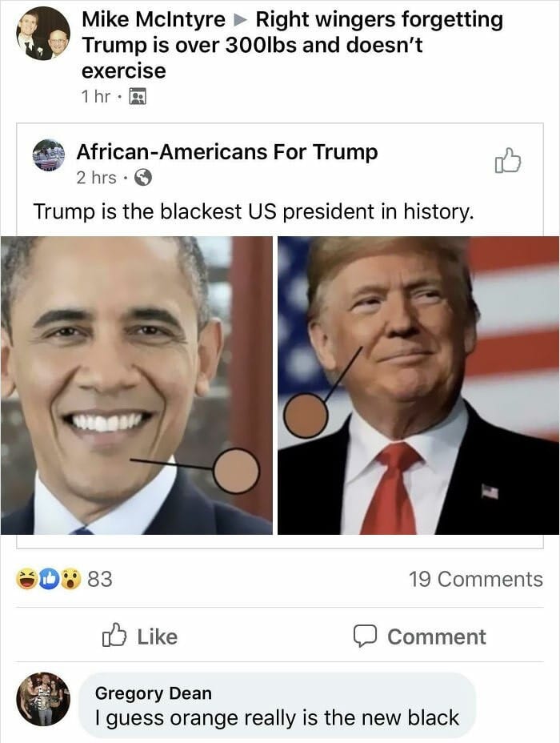560x743 pixels.
Task: Click the speech bubble comment icon
Action: [365, 637]
